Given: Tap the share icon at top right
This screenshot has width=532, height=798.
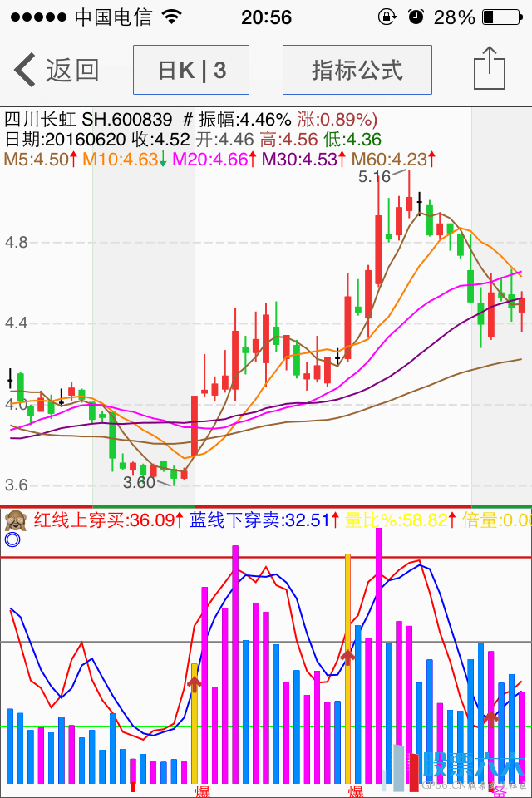Looking at the screenshot, I should (489, 68).
